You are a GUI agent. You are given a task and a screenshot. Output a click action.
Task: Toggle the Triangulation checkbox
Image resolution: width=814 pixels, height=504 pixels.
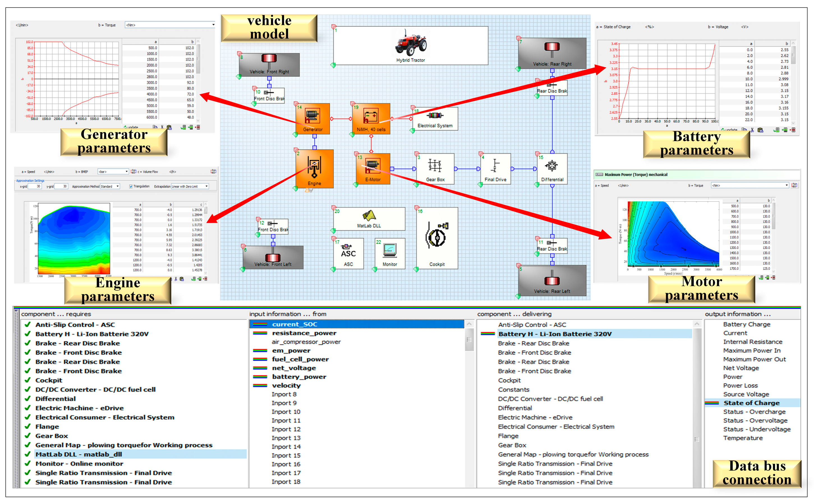[x=131, y=186]
